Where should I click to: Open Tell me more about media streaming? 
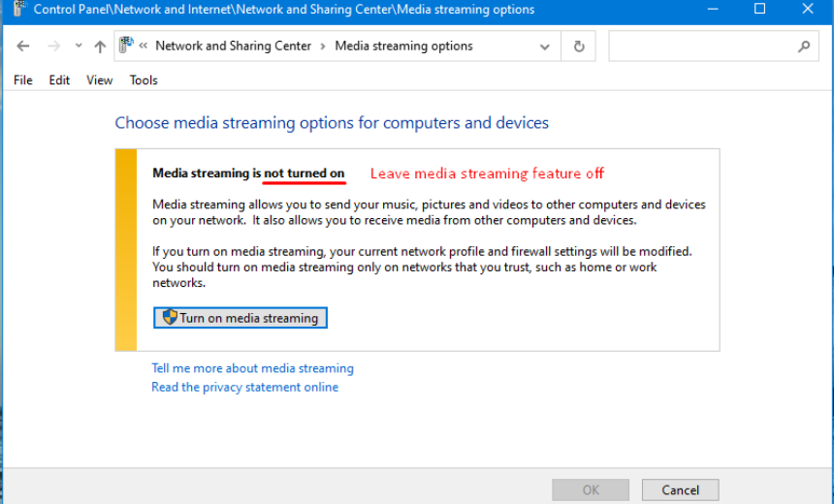(x=253, y=368)
